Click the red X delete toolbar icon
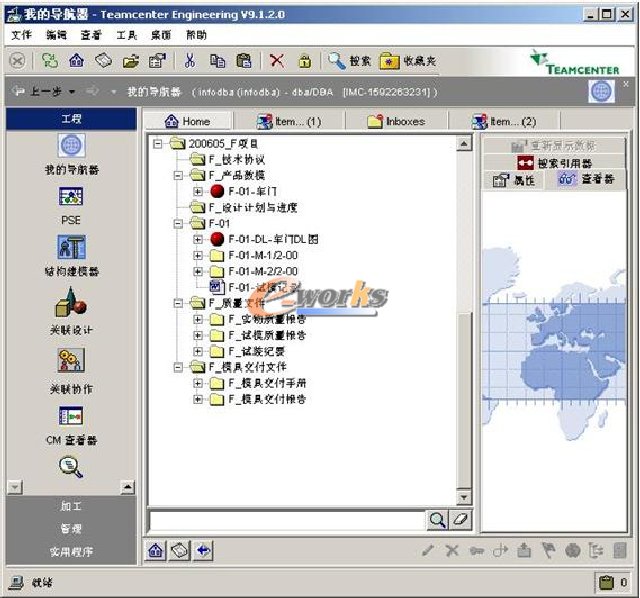Viewport: 640px width, 598px height. click(x=277, y=61)
